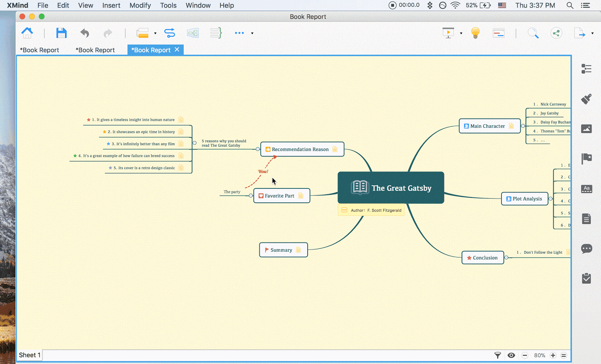Zoom in with the plus button
The height and width of the screenshot is (364, 601).
(553, 355)
